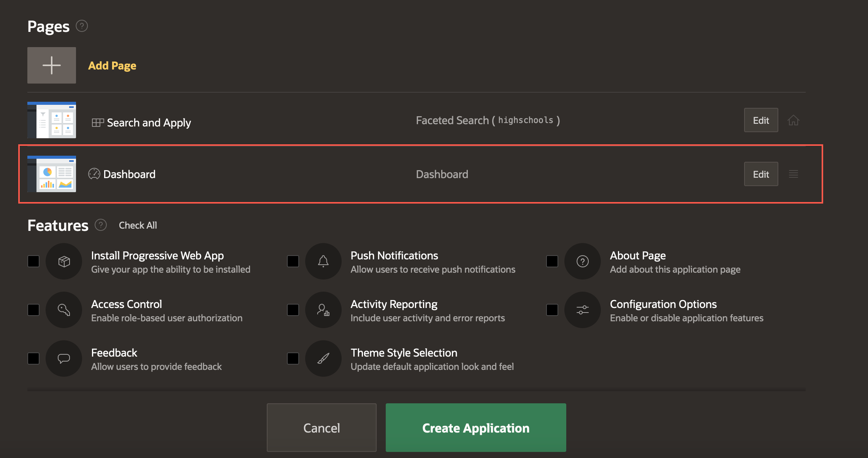Click the home icon on Search and Apply row
The image size is (868, 458).
tap(794, 120)
